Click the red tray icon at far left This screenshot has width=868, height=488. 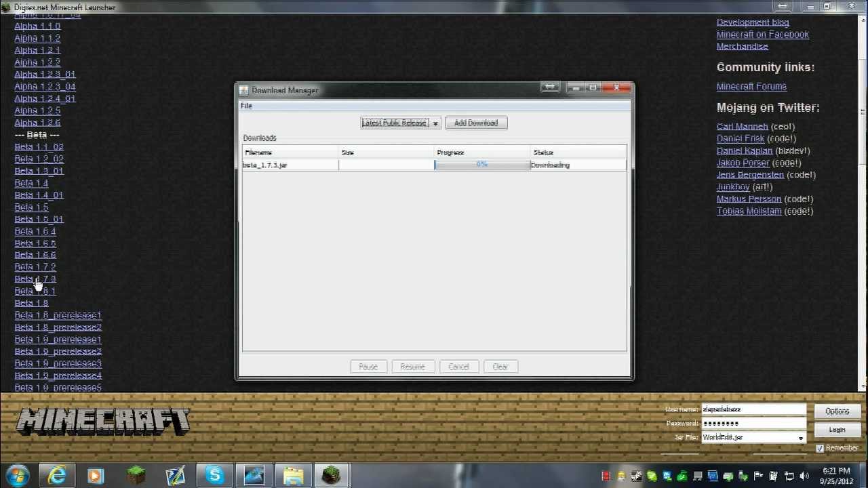[606, 476]
